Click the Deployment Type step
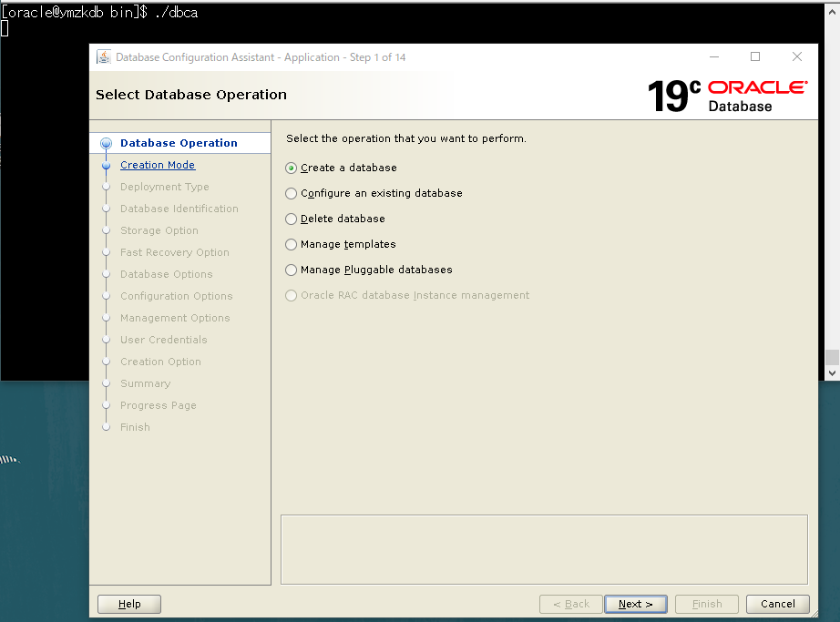This screenshot has height=622, width=840. pyautogui.click(x=165, y=187)
